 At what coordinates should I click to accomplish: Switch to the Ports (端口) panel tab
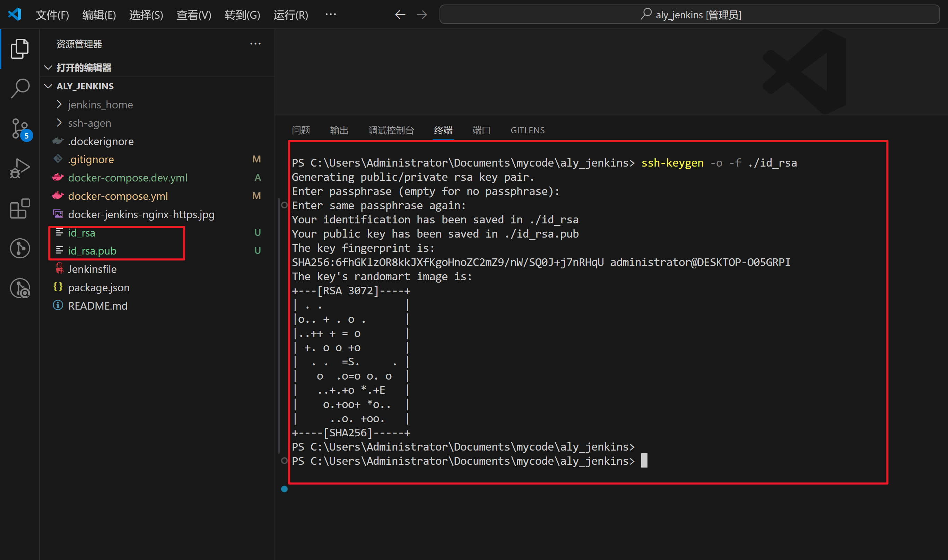[481, 130]
